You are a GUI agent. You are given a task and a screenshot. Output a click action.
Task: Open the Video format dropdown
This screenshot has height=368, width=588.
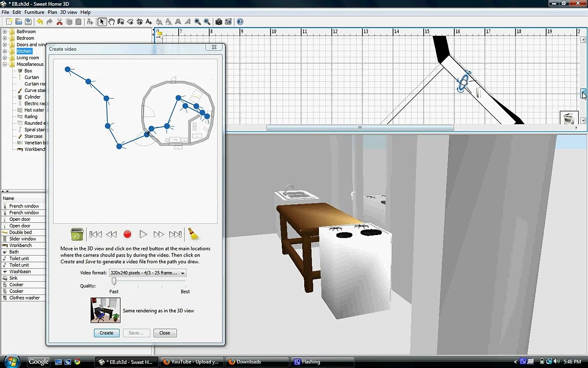(x=148, y=273)
